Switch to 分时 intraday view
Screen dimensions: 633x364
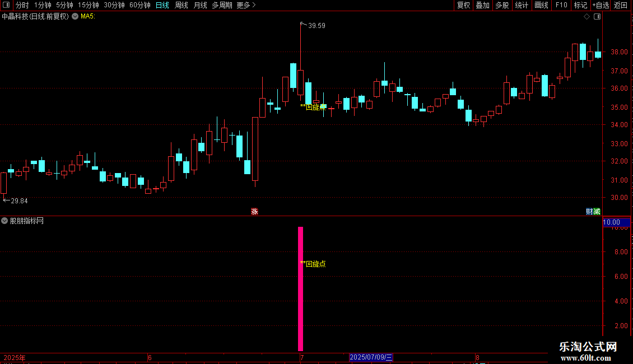22,5
